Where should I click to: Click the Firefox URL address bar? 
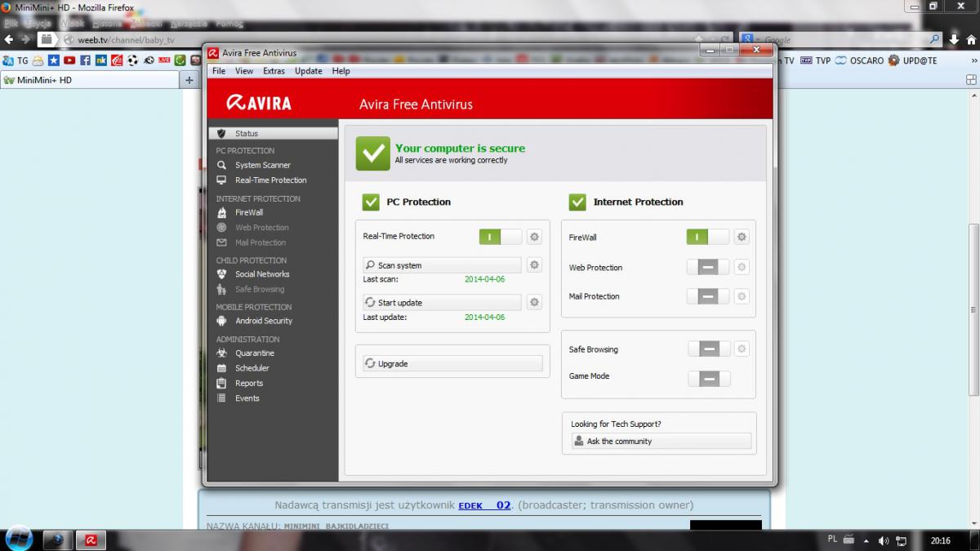tap(384, 39)
